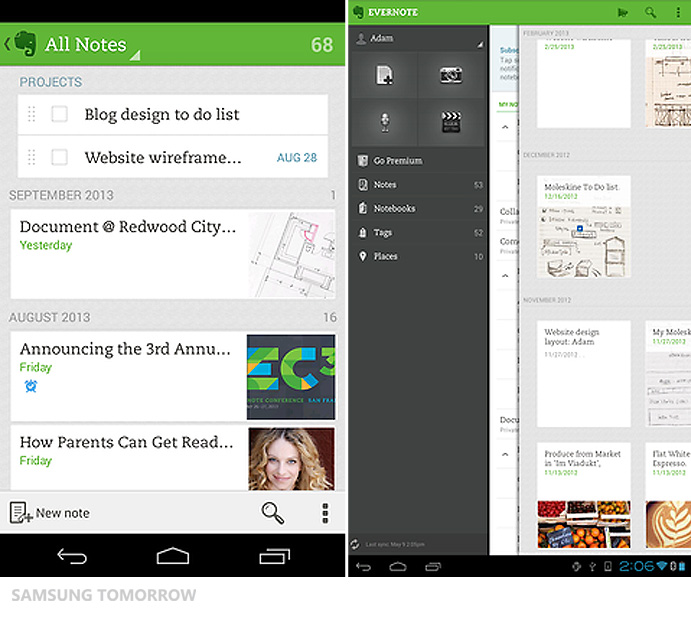Tap the sync icon beside Last sync

pyautogui.click(x=355, y=544)
